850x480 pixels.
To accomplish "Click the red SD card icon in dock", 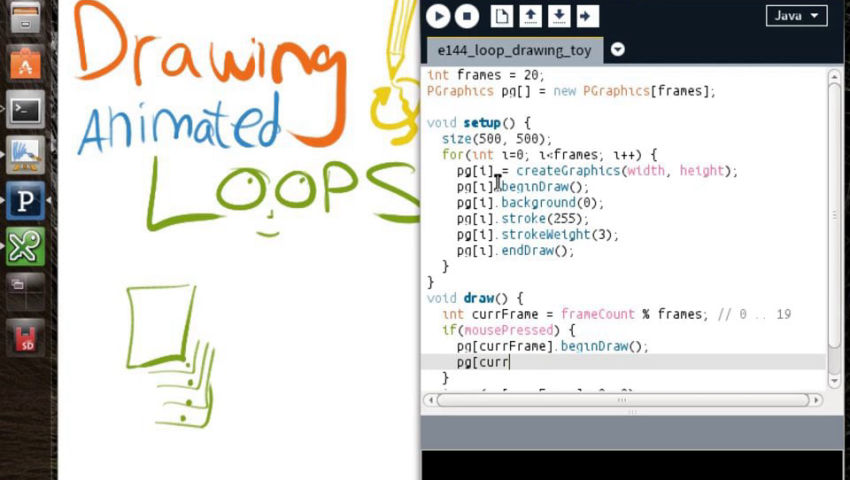I will coord(26,337).
